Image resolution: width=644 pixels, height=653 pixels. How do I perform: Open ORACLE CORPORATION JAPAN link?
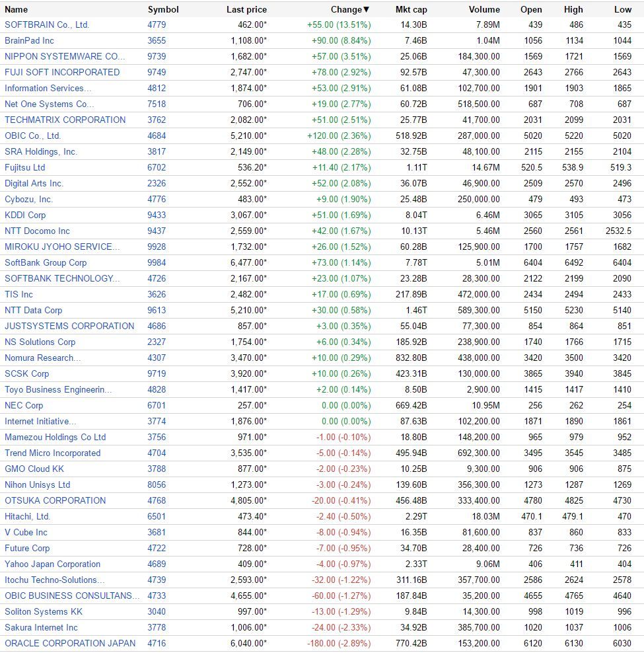point(70,643)
